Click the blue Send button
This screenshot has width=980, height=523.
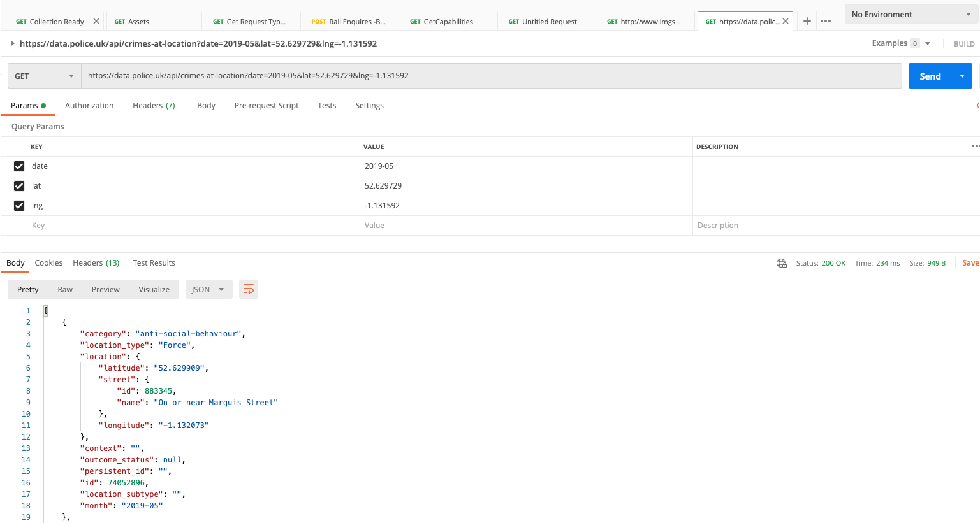pos(930,76)
